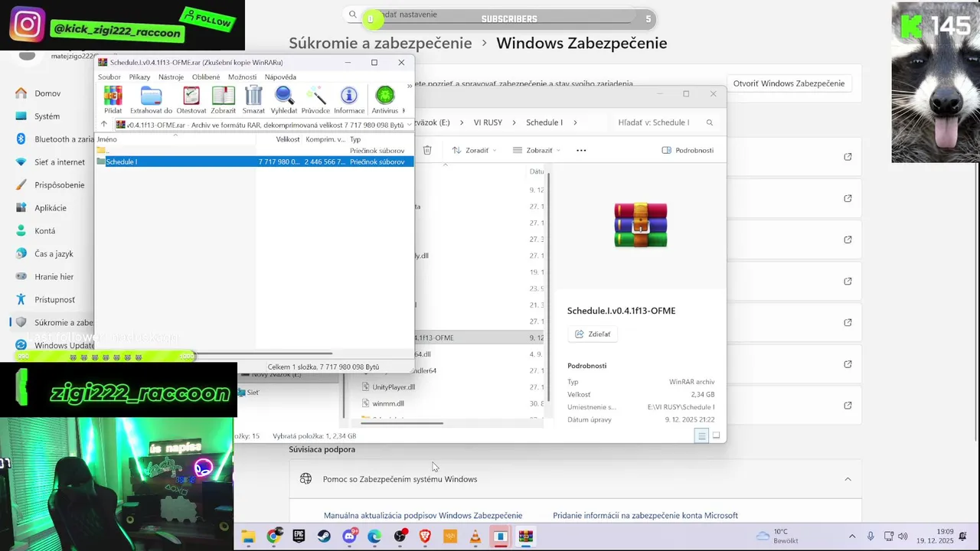Open the Nástroje menu in WinRAR
980x551 pixels.
[x=171, y=77]
